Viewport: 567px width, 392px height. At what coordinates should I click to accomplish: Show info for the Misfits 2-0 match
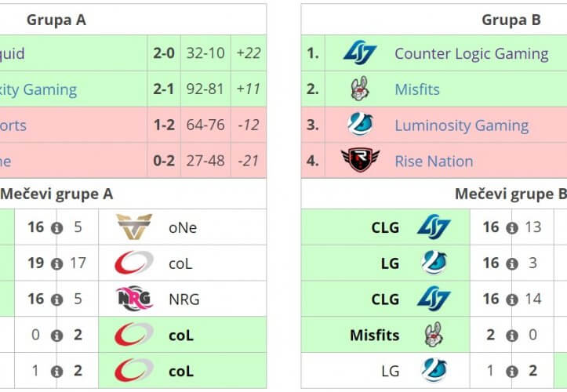point(511,336)
